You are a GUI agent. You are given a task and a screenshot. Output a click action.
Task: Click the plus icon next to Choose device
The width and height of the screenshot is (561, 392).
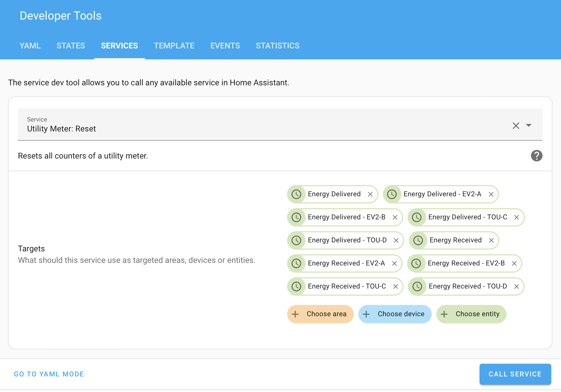pyautogui.click(x=366, y=314)
